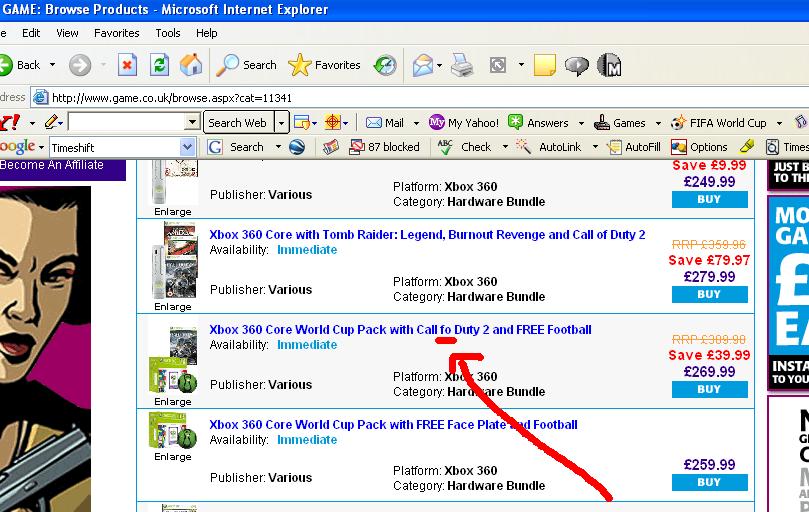Viewport: 809px width, 512px height.
Task: Click the Call of Duty 2 pack thumbnail
Action: [x=173, y=360]
